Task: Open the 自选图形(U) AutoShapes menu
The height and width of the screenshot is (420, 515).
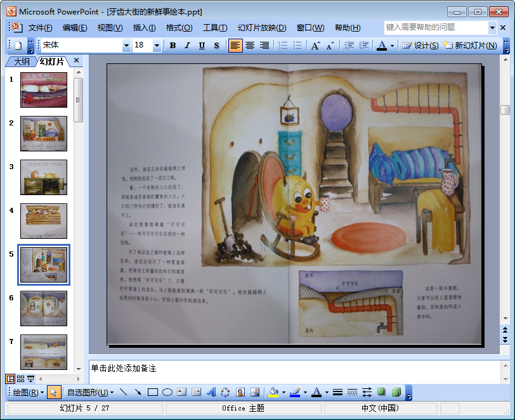Action: (90, 392)
